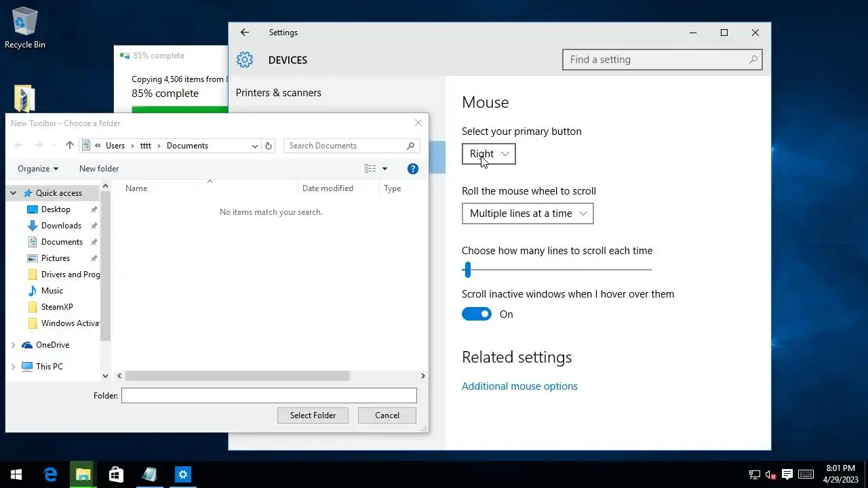Image resolution: width=868 pixels, height=488 pixels.
Task: Open the primary button Right dropdown
Action: pyautogui.click(x=489, y=154)
